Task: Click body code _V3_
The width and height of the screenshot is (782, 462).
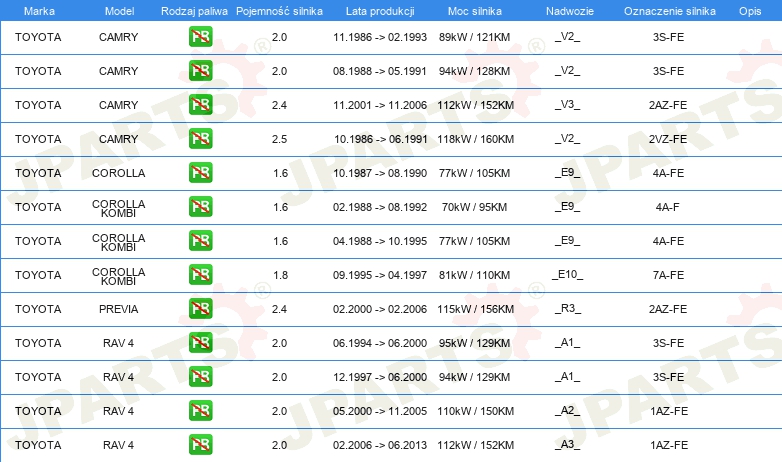Action: 568,105
